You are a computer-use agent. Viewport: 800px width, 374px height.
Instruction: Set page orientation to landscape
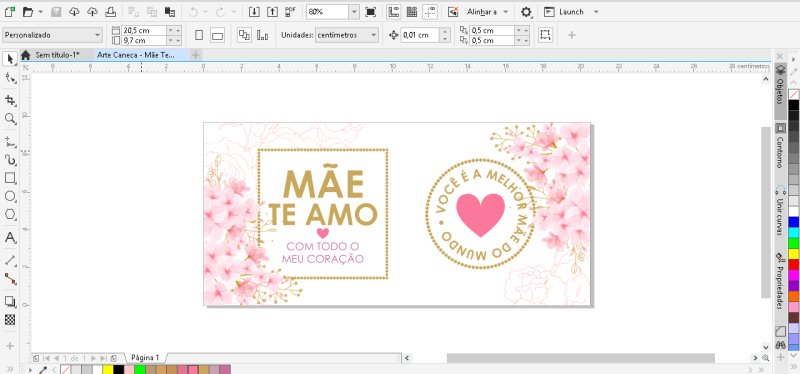point(217,35)
